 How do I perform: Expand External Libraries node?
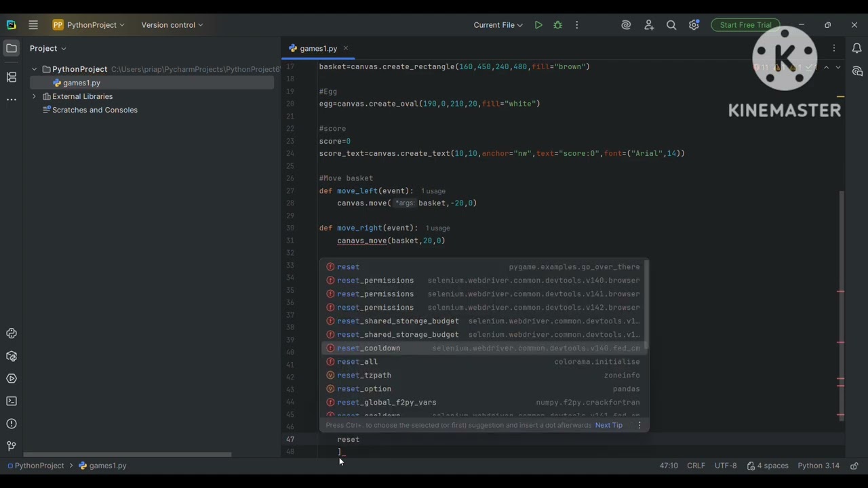coord(35,96)
